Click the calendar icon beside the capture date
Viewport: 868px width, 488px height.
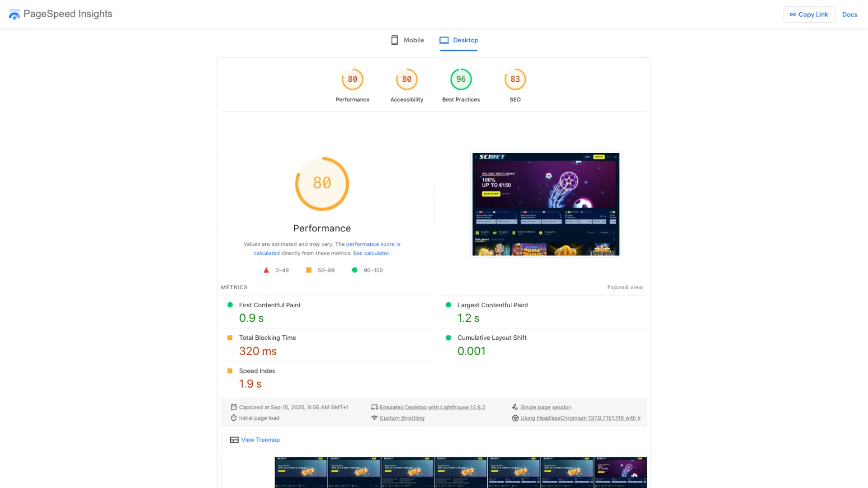click(234, 407)
